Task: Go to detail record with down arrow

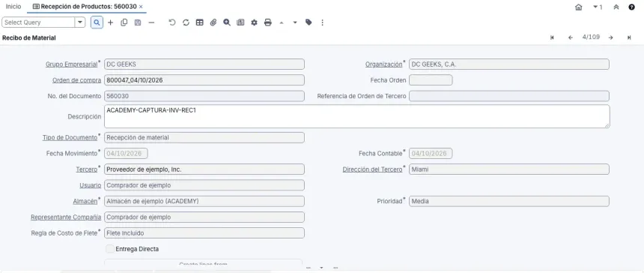Action: pyautogui.click(x=295, y=22)
